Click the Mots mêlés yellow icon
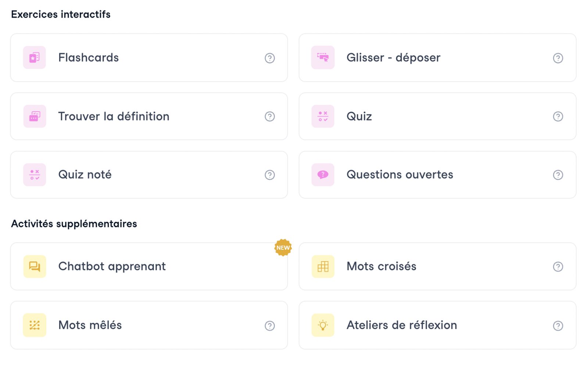588x367 pixels. pos(35,325)
